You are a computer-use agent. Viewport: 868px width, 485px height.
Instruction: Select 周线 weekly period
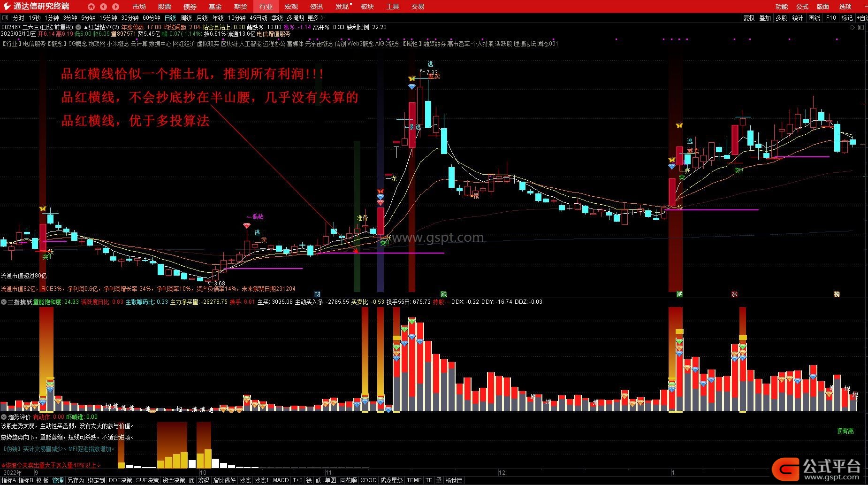[186, 18]
